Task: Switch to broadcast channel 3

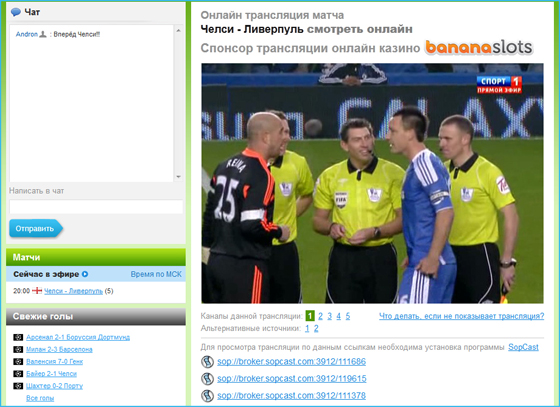Action: tap(329, 316)
